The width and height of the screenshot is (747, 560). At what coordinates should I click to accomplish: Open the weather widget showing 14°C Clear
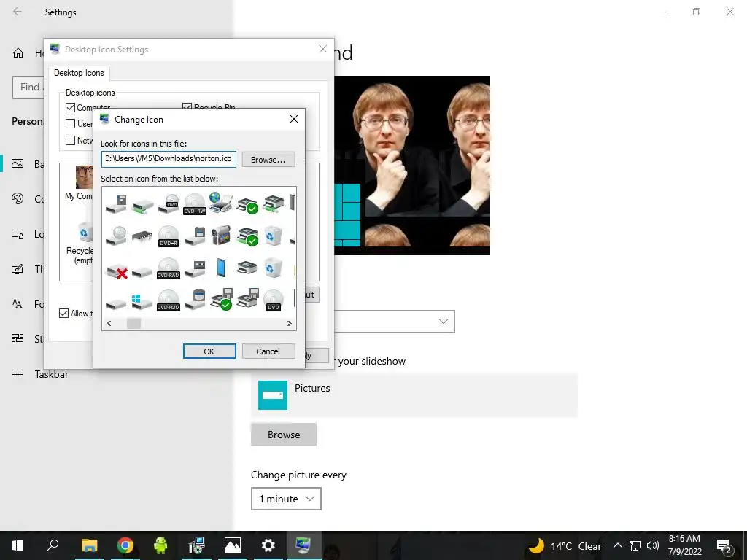(565, 545)
